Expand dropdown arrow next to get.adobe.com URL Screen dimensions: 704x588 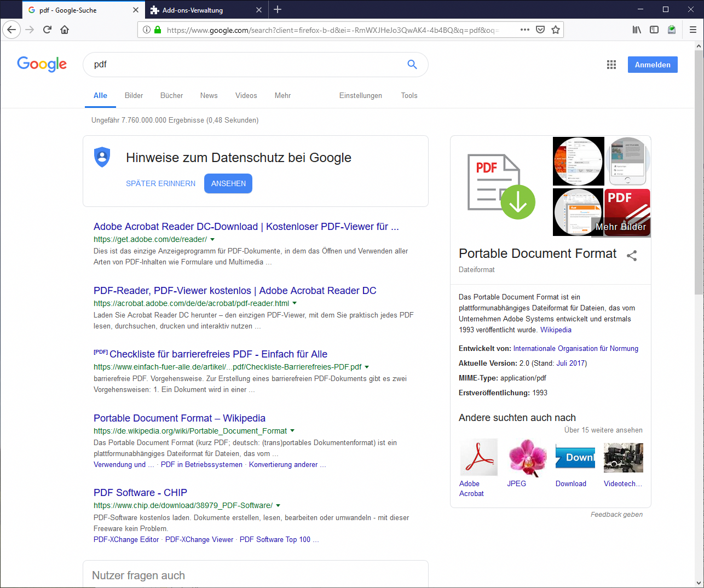tap(212, 239)
